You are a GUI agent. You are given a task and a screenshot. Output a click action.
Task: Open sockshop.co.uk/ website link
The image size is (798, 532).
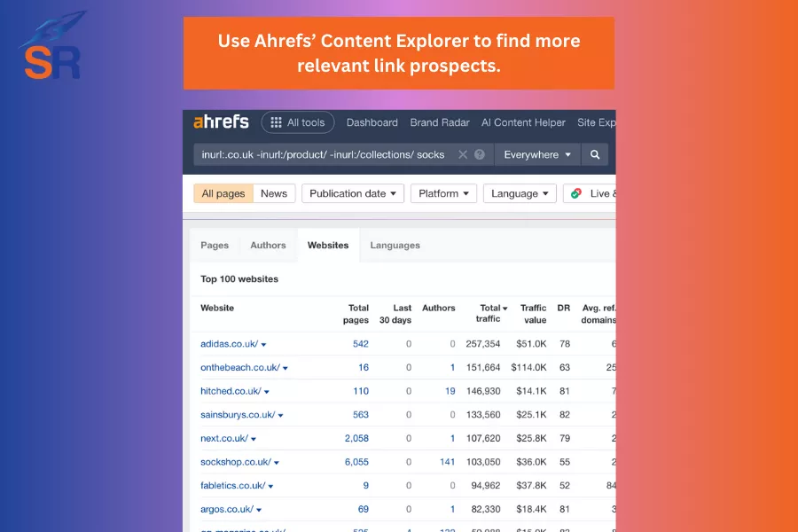236,462
